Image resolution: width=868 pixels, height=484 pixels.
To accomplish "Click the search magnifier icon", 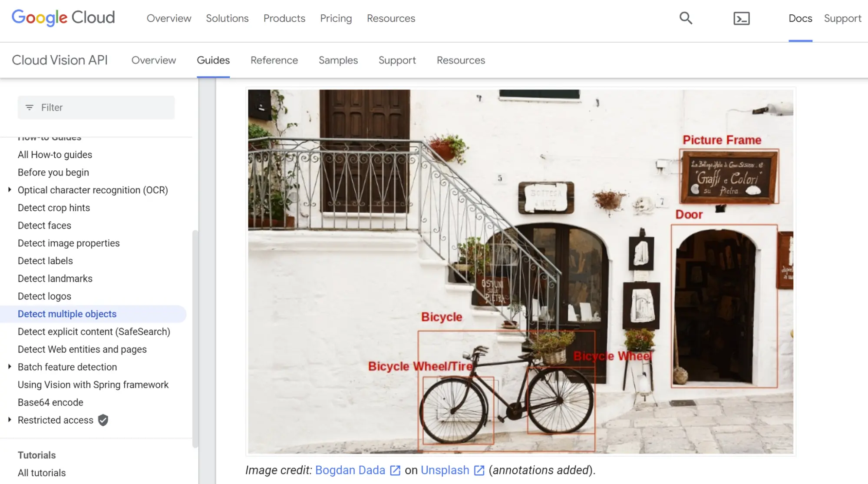I will (686, 18).
